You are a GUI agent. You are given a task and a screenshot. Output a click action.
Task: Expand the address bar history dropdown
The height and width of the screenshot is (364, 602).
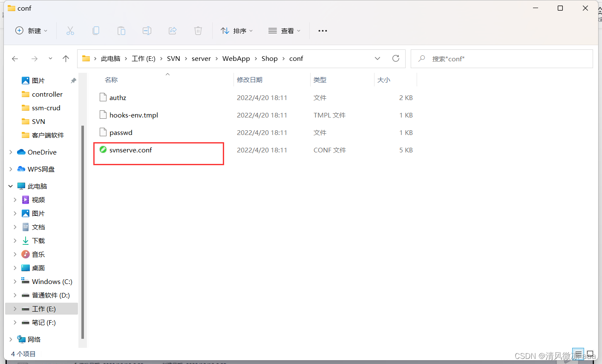click(377, 58)
